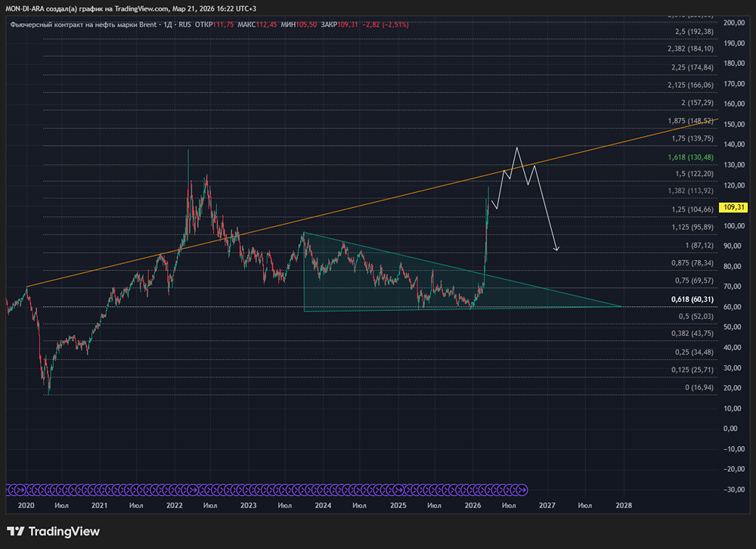Click the 2027 label on the time axis
Viewport: 756px width, 549px height.
pos(547,505)
